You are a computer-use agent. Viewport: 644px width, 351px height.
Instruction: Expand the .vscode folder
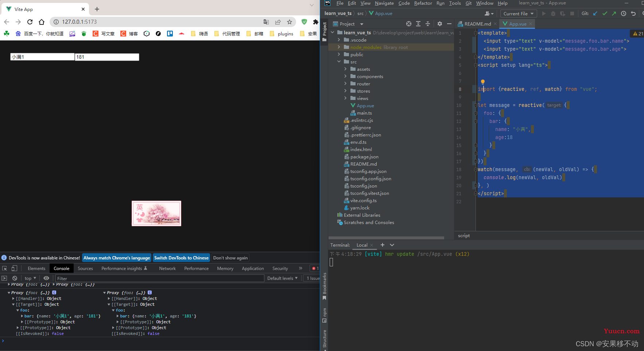point(339,40)
